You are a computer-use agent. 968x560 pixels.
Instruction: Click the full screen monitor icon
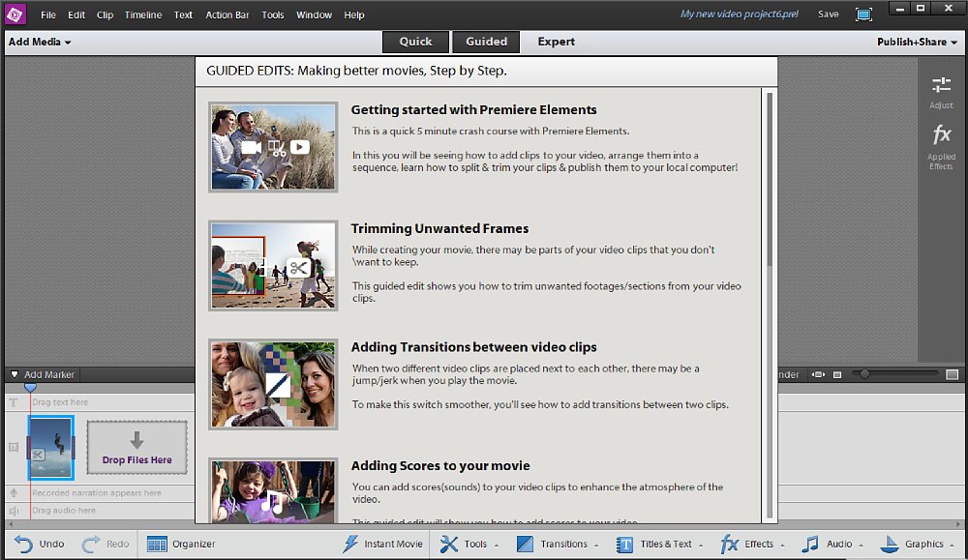tap(863, 15)
